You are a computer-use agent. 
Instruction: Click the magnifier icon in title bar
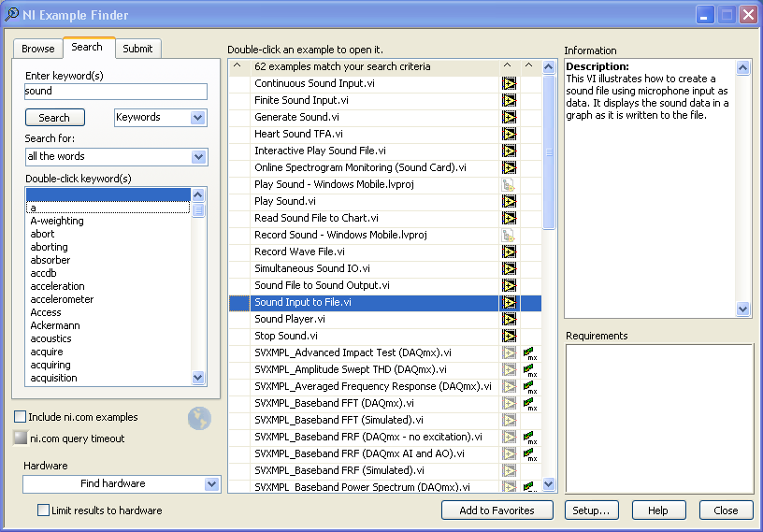pyautogui.click(x=11, y=15)
